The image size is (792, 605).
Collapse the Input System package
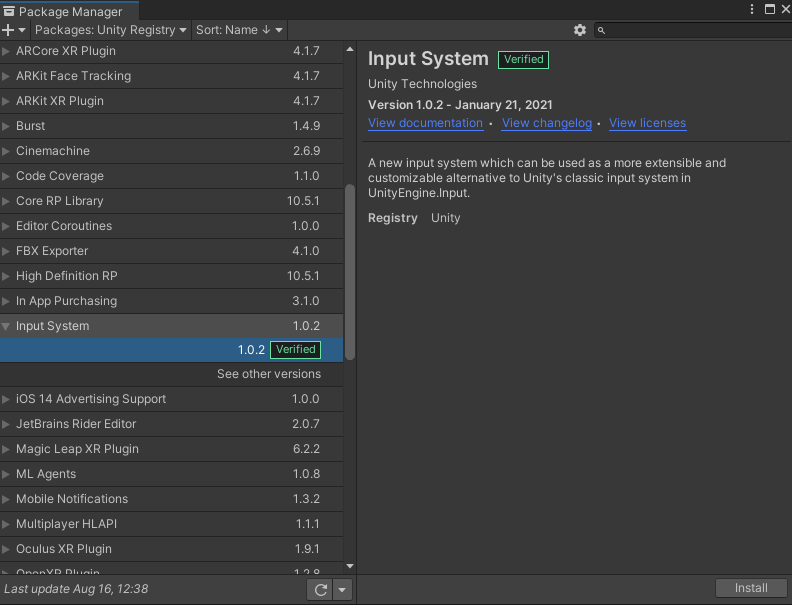pyautogui.click(x=6, y=326)
